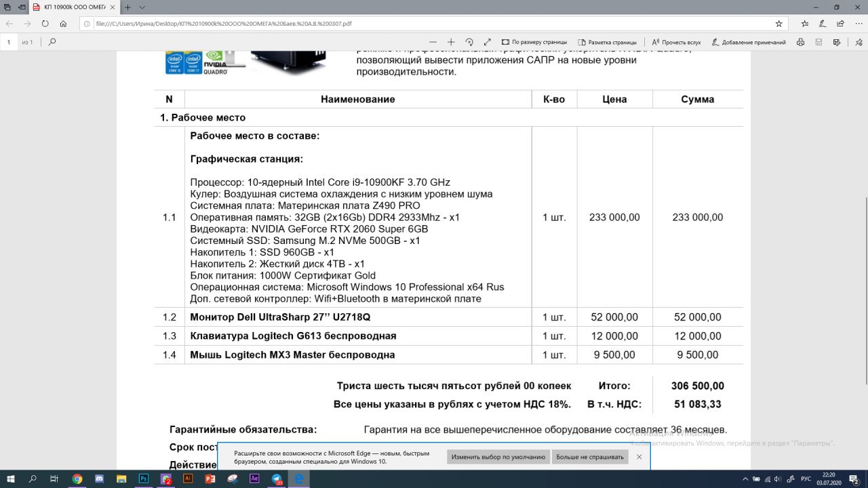Switch PDF to full screen
This screenshot has height=488, width=868.
[x=487, y=42]
